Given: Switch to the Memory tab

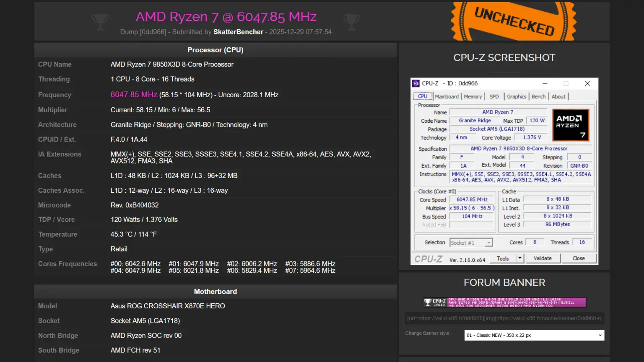Looking at the screenshot, I should [473, 96].
